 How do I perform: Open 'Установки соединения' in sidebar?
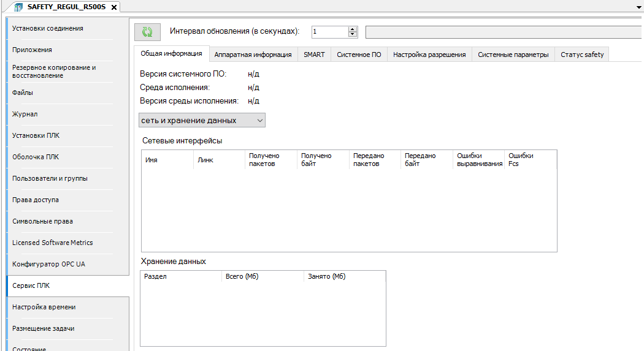(x=48, y=28)
